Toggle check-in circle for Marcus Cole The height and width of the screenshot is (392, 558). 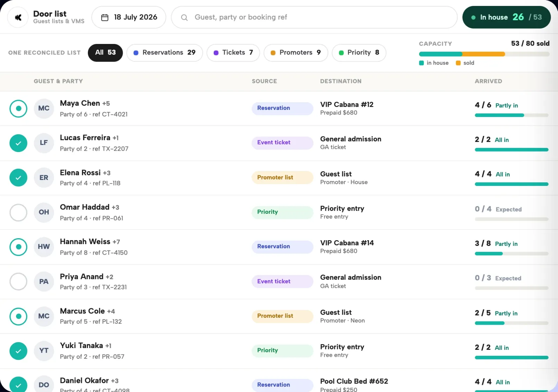[18, 316]
